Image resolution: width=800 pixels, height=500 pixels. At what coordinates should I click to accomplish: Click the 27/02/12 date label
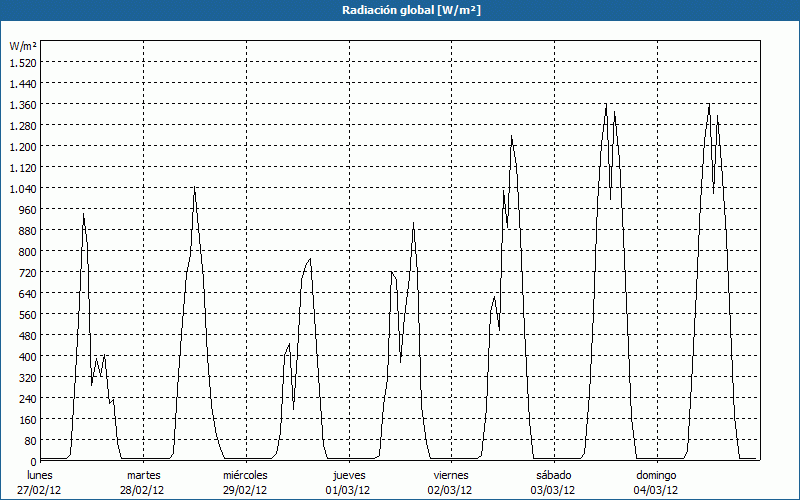[x=40, y=490]
